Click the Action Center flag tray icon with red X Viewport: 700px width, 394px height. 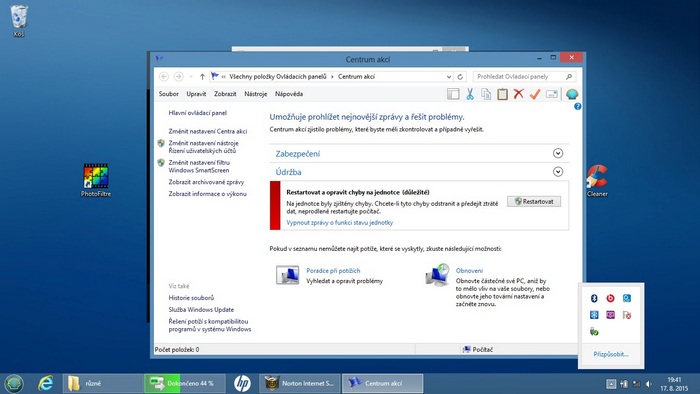point(627,315)
